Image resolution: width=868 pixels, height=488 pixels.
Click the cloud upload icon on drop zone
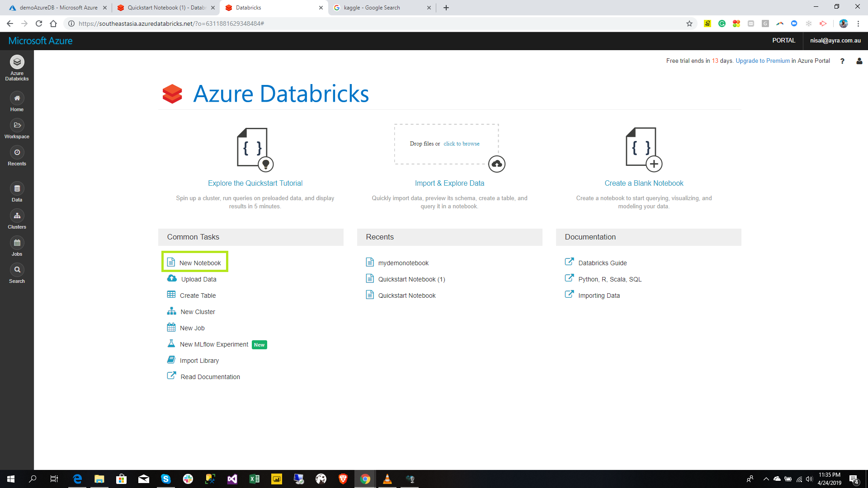coord(496,164)
